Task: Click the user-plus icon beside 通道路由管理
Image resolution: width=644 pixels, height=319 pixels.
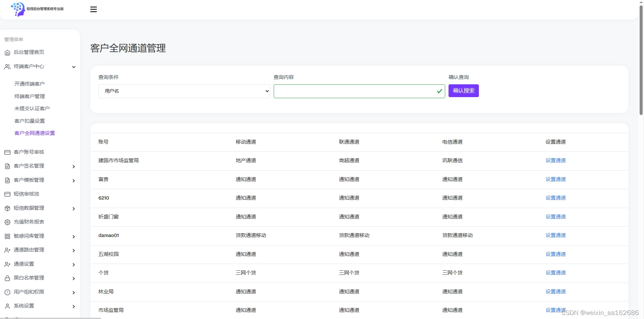Action: (7, 250)
